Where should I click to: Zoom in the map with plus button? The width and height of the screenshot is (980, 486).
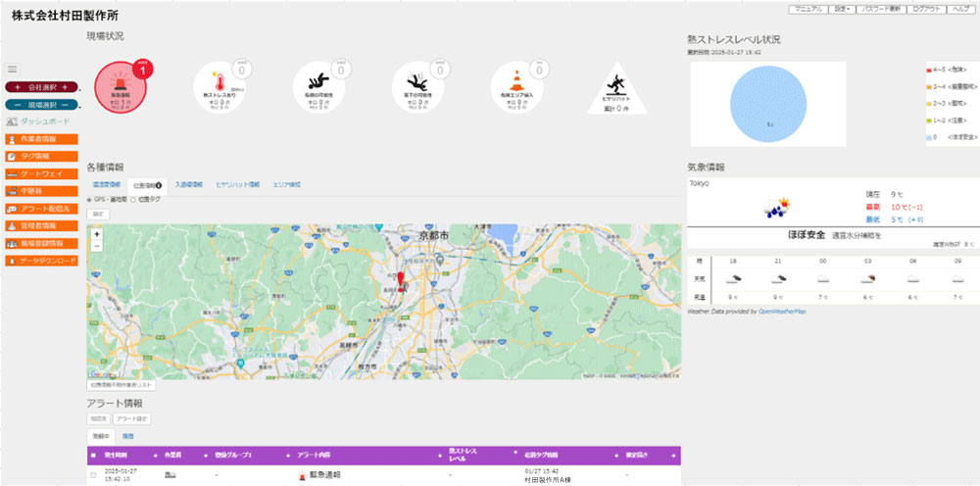(x=97, y=235)
